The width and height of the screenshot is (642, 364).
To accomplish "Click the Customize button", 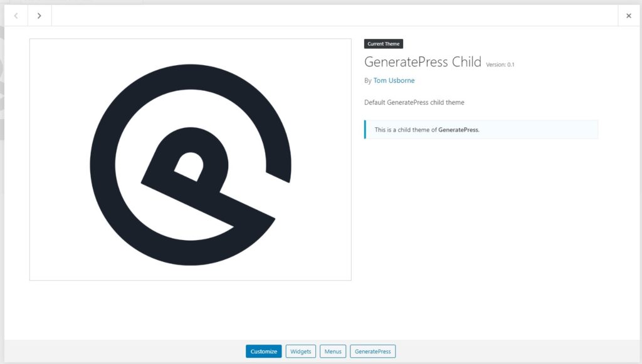I will click(264, 351).
